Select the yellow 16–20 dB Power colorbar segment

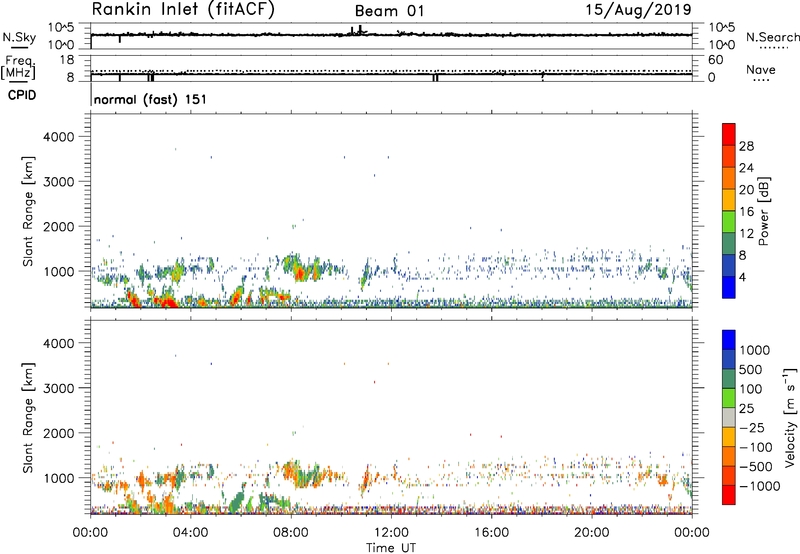[x=729, y=199]
